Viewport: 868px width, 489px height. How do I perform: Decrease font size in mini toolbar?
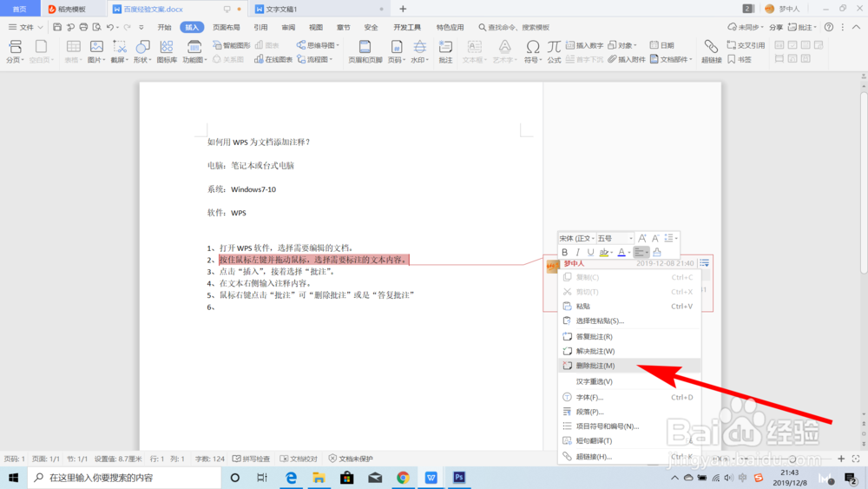pyautogui.click(x=655, y=238)
